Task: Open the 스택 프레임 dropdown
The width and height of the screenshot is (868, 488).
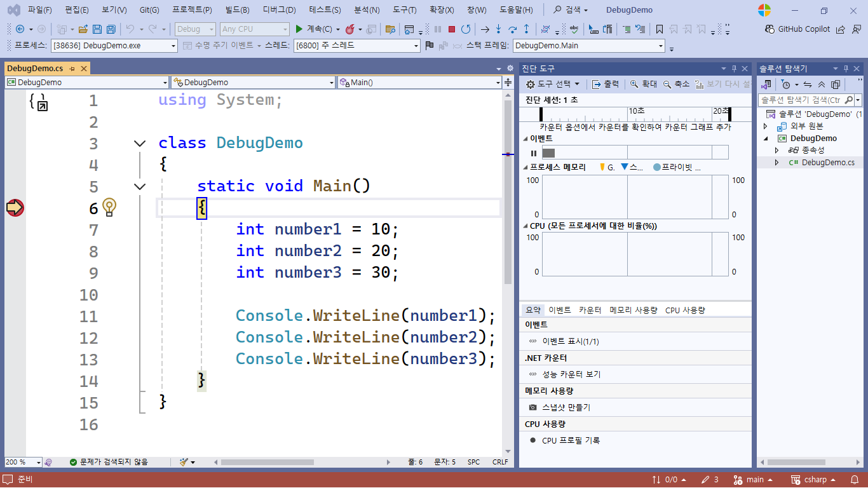Action: click(661, 46)
